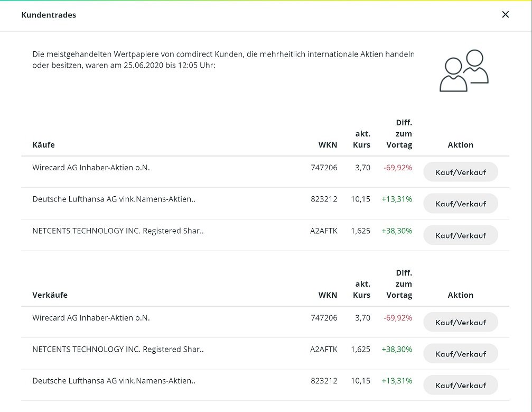
Task: Click the customers people icon
Action: [x=464, y=71]
